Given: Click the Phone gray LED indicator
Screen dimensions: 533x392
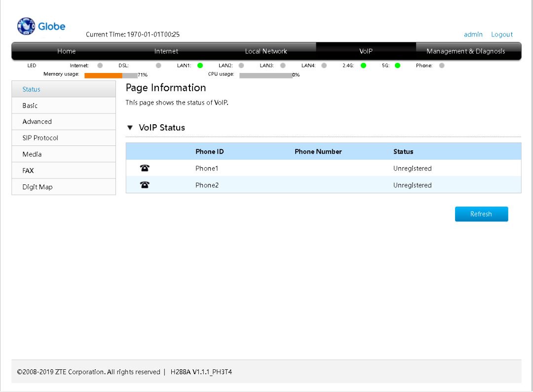Looking at the screenshot, I should pos(442,66).
